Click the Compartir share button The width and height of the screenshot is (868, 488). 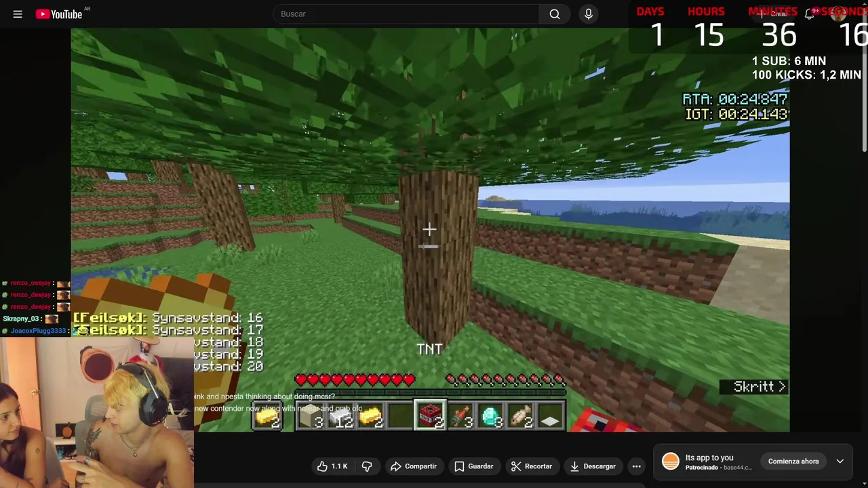click(x=414, y=466)
